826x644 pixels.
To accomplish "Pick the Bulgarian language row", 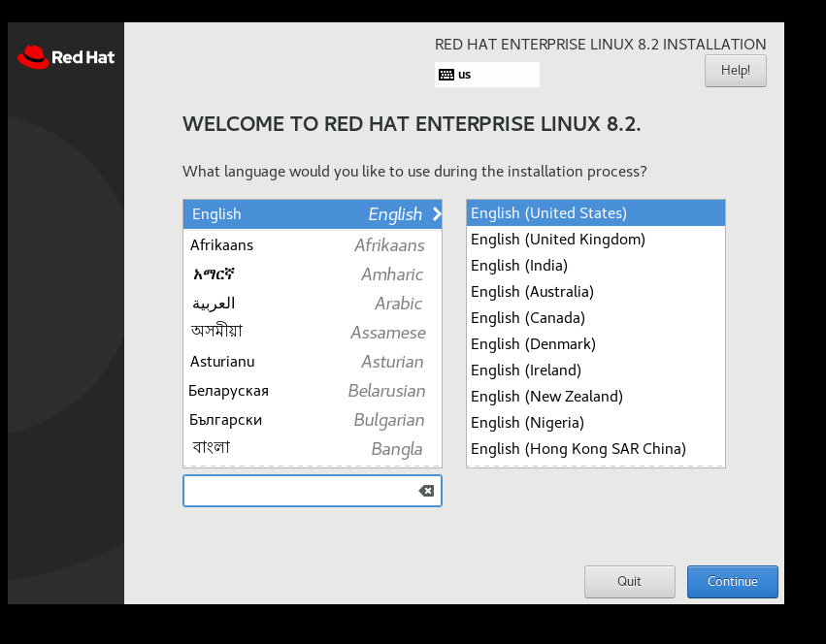I will pyautogui.click(x=313, y=420).
